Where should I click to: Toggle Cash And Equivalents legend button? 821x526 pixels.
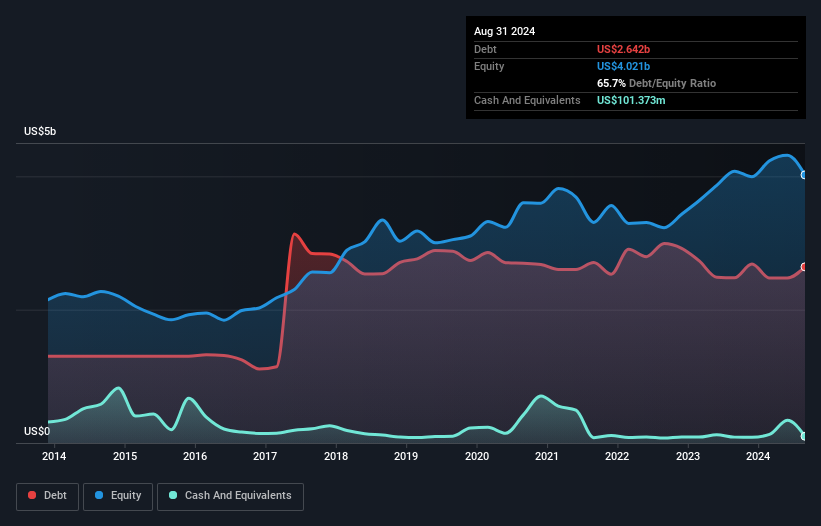230,496
